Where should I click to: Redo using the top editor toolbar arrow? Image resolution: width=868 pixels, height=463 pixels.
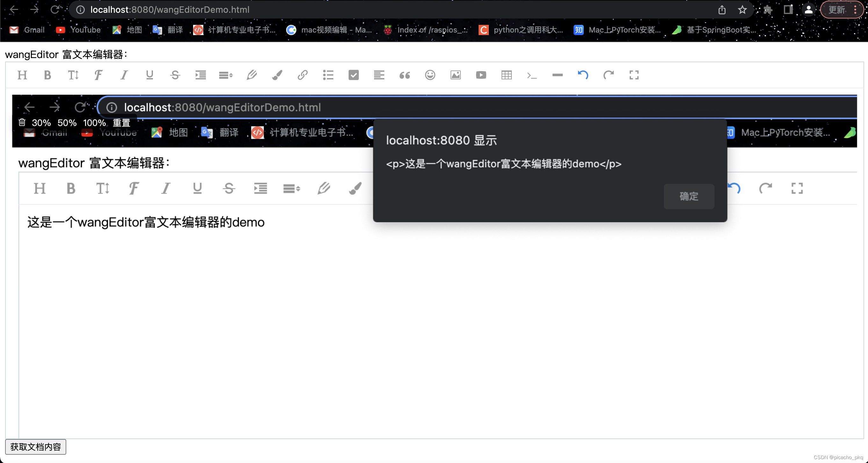click(609, 75)
